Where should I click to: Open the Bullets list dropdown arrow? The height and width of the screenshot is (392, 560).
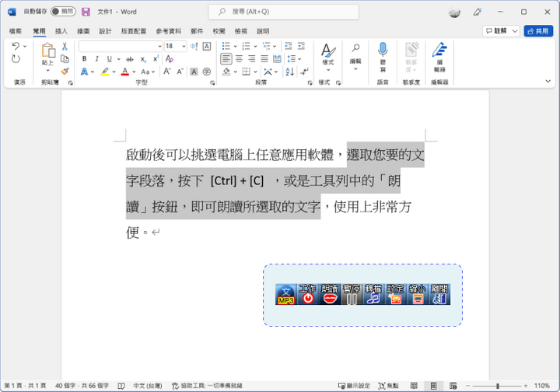[236, 46]
